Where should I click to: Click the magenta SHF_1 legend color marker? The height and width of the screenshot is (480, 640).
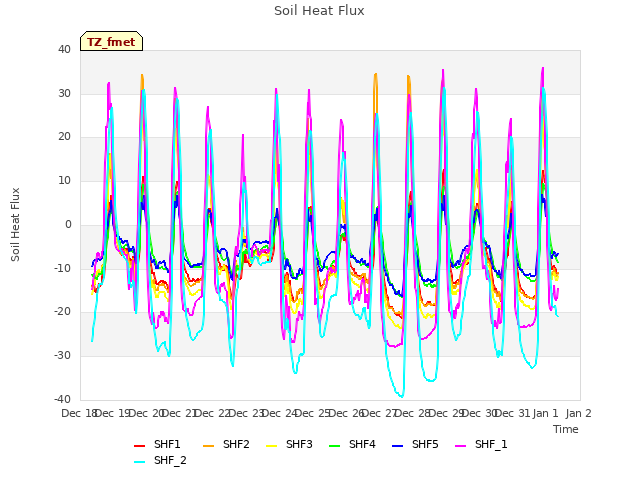(460, 446)
